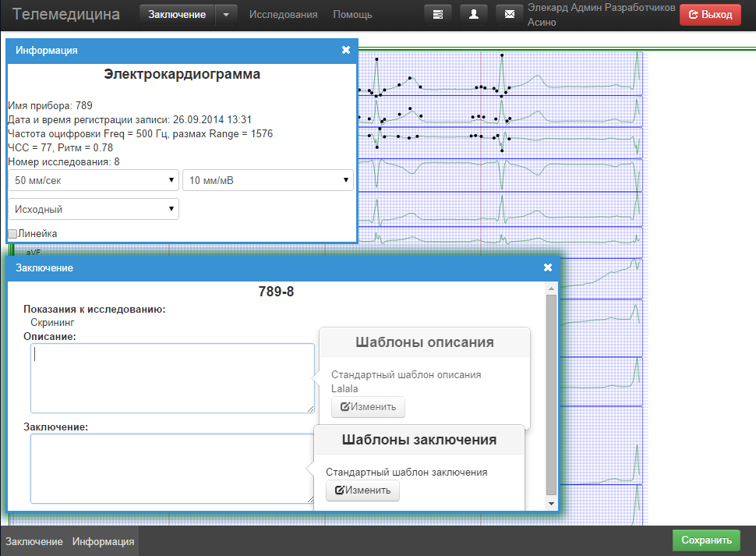The image size is (756, 556).
Task: Select the Lalala description template
Action: tap(344, 388)
